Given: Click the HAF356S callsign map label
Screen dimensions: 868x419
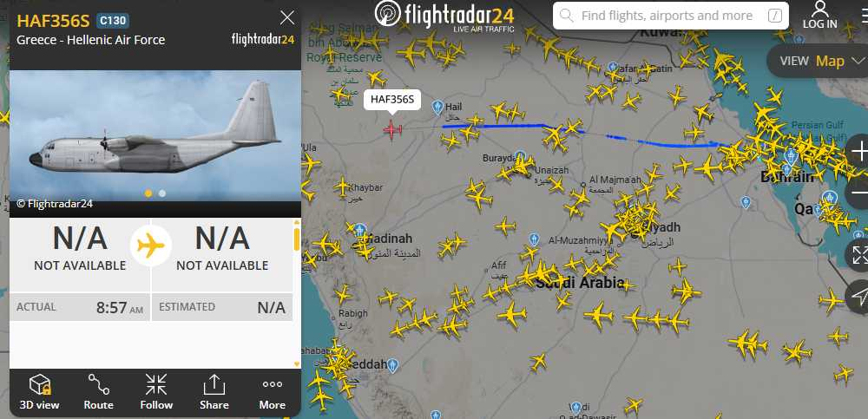Looking at the screenshot, I should [x=392, y=100].
